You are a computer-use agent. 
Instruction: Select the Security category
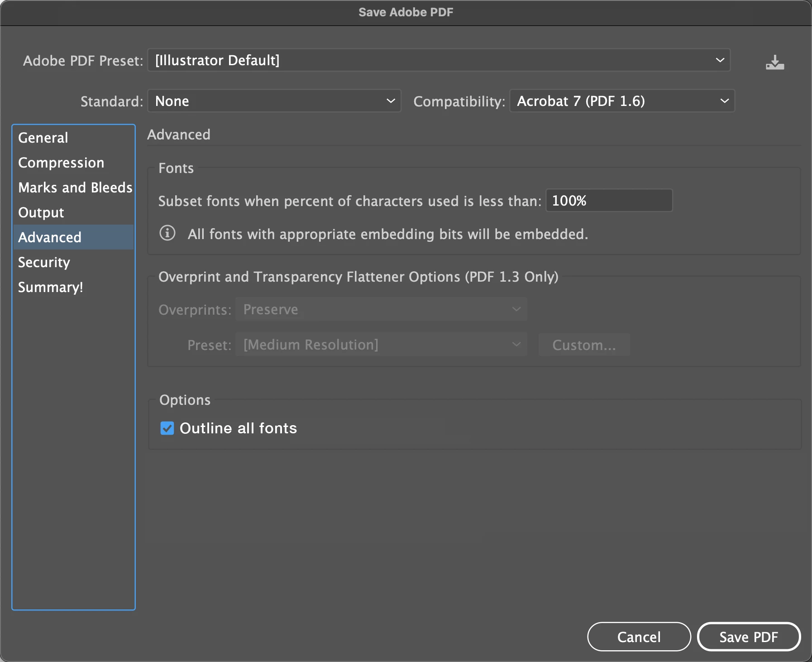pyautogui.click(x=73, y=262)
